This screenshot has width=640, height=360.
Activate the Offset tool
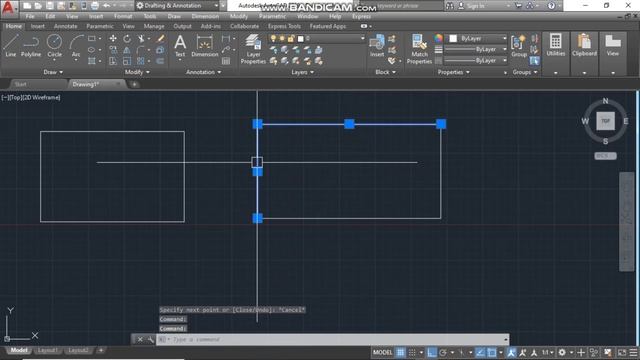pyautogui.click(x=160, y=61)
